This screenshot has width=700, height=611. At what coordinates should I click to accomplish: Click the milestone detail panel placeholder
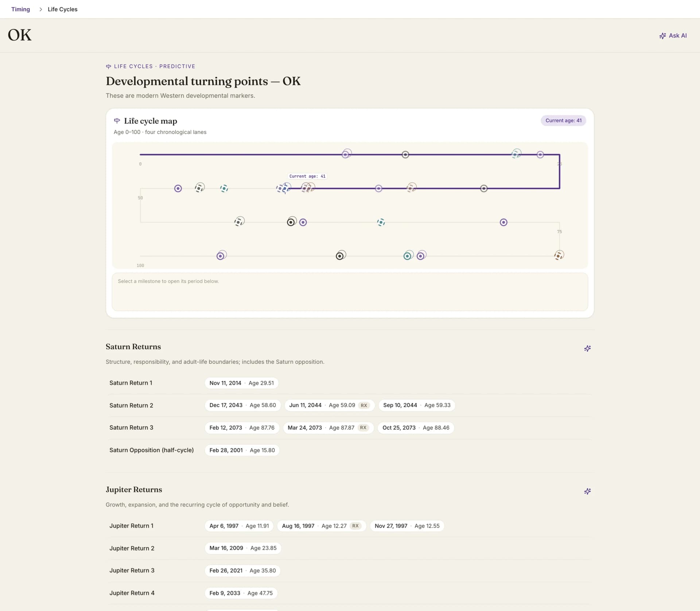point(350,292)
